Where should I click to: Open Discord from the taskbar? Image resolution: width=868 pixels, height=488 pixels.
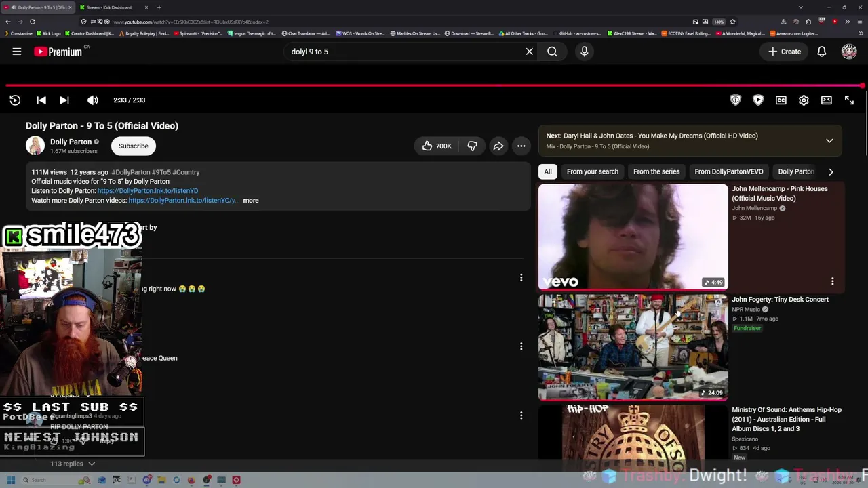point(147,480)
